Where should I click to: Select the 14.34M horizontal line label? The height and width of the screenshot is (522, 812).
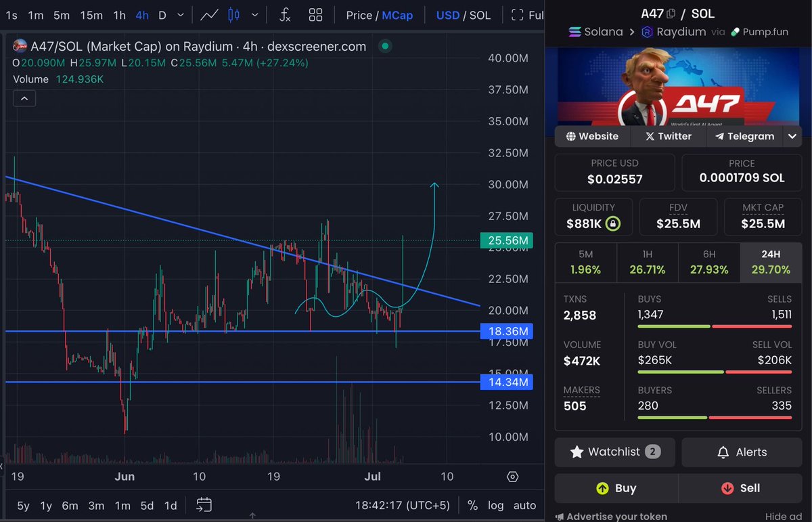point(506,383)
